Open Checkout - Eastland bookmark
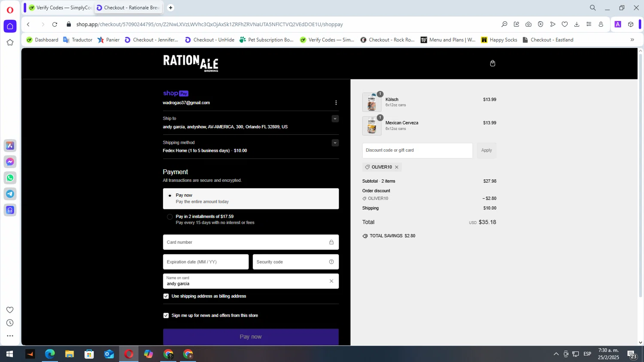 click(548, 40)
